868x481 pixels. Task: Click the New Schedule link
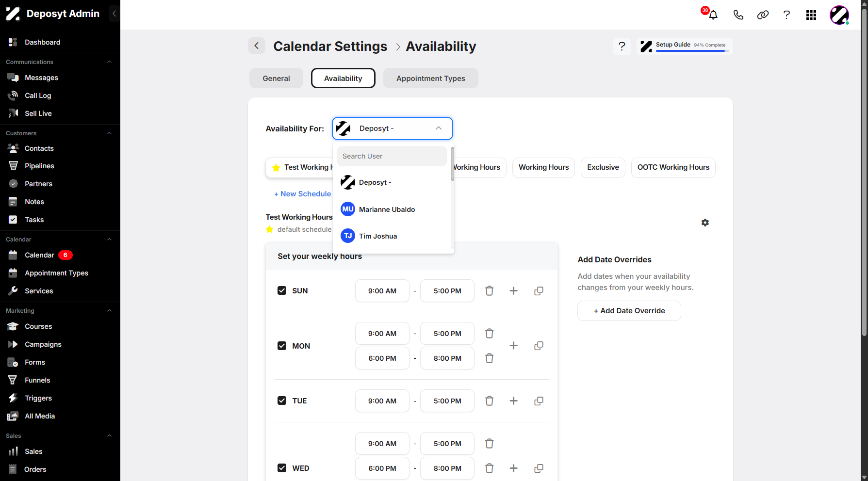coord(302,194)
